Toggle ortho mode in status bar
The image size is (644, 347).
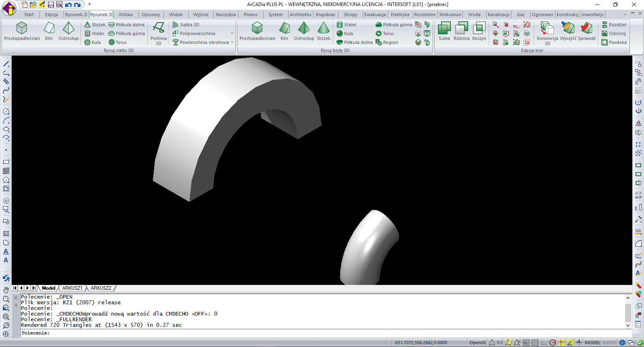[544, 343]
